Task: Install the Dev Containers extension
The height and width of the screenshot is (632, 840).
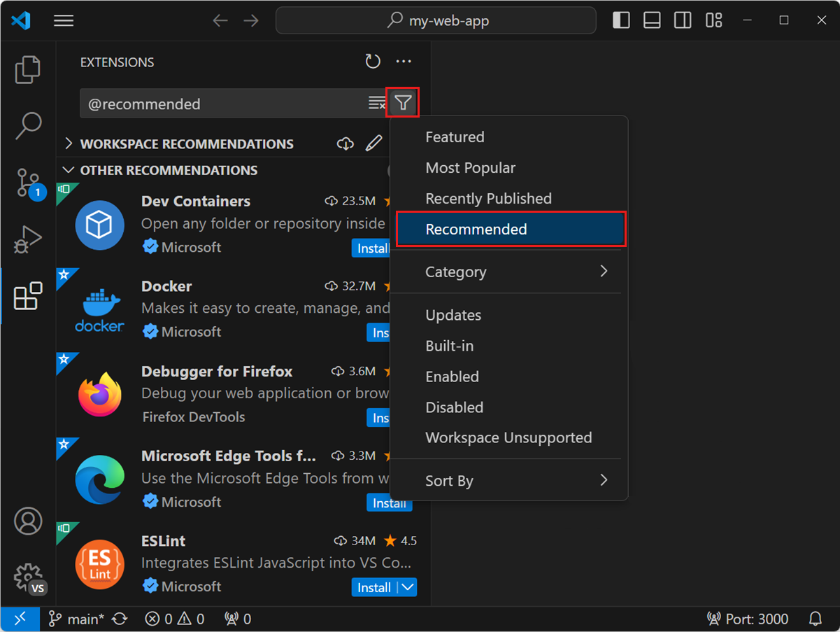Action: coord(371,248)
